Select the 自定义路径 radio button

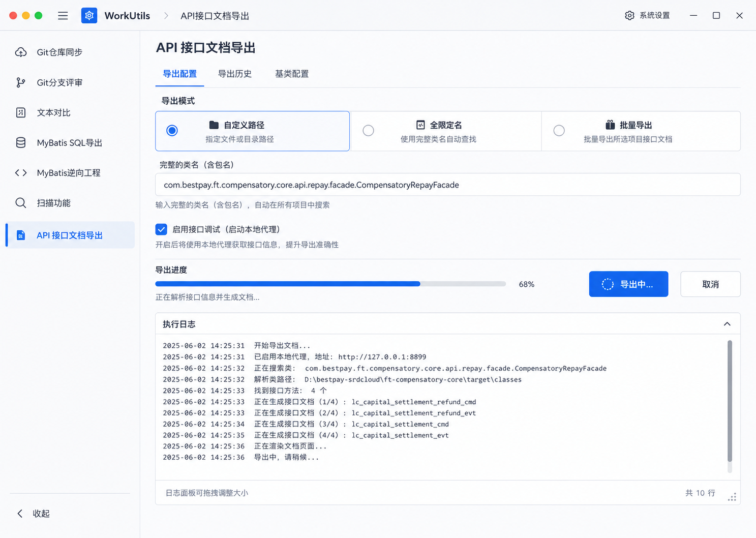[172, 131]
